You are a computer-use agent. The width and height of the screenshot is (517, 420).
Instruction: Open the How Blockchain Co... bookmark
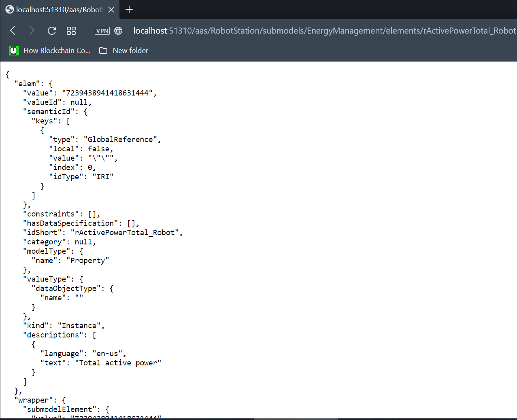click(50, 51)
